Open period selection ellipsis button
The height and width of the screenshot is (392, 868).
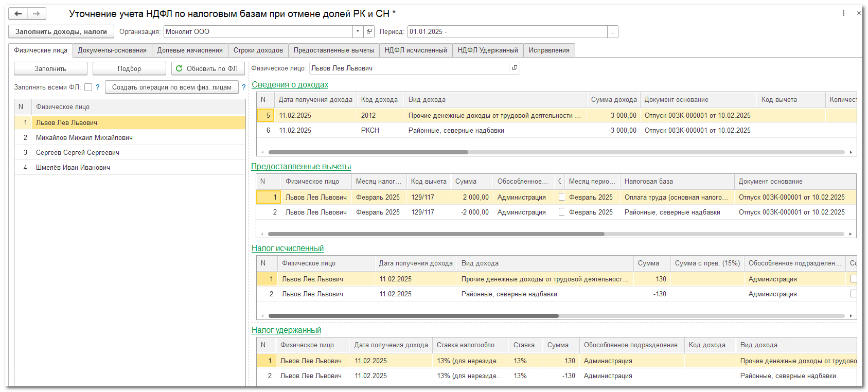click(x=612, y=32)
